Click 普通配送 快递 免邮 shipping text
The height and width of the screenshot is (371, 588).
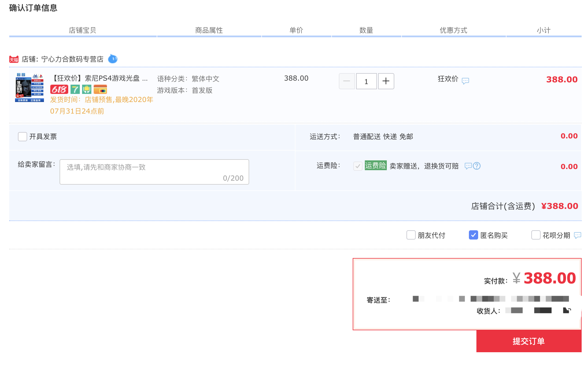point(383,137)
